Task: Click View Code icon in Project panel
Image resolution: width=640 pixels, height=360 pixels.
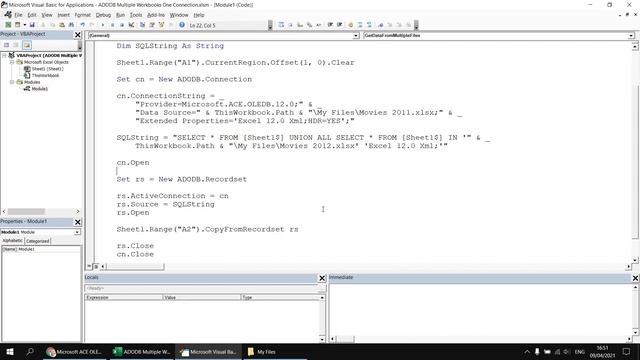Action: [7, 45]
